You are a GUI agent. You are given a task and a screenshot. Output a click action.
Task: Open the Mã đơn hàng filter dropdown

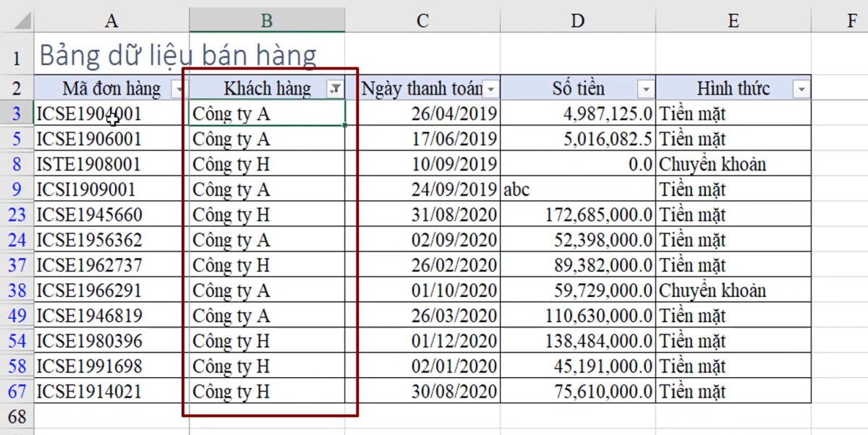click(179, 88)
